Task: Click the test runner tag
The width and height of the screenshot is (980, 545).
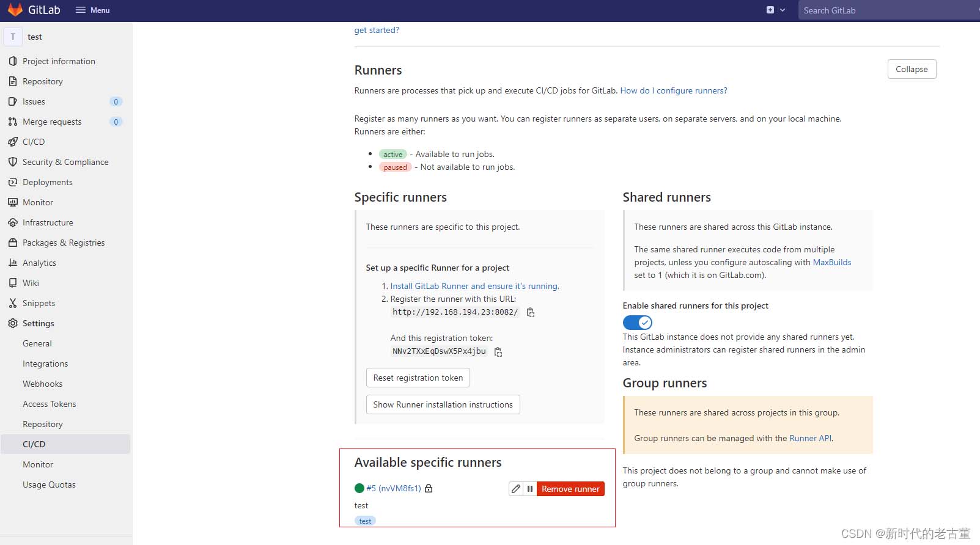Action: pos(365,521)
